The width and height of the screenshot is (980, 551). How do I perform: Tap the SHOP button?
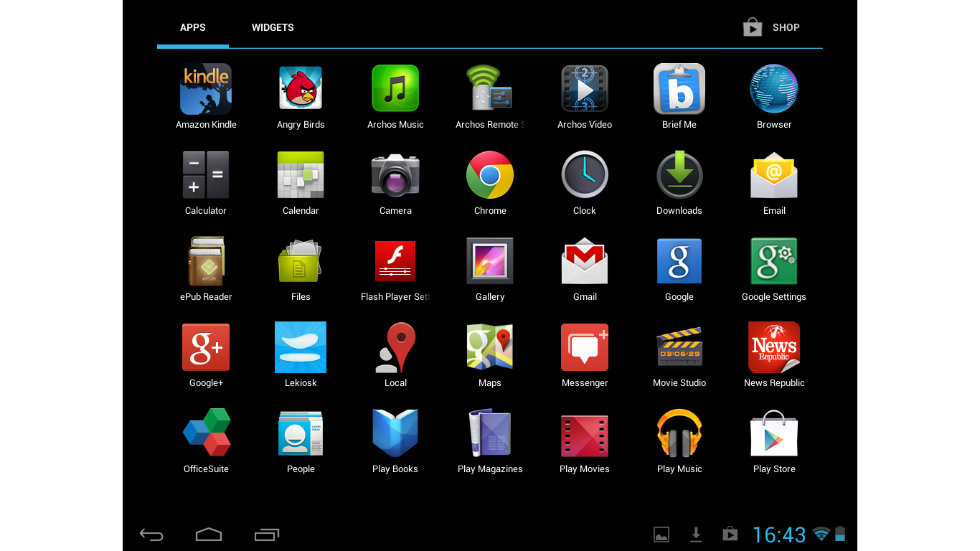[x=771, y=27]
